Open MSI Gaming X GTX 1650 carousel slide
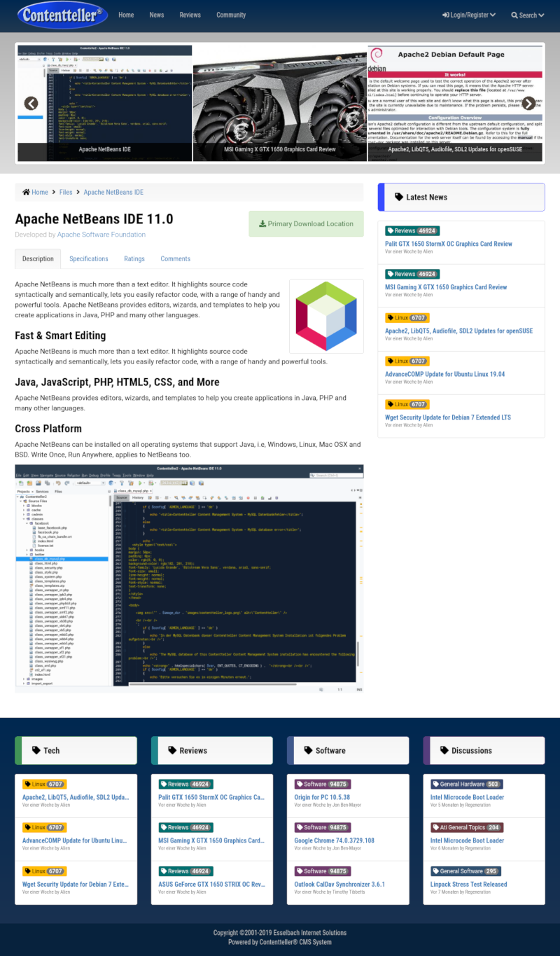This screenshot has height=956, width=560. tap(280, 103)
